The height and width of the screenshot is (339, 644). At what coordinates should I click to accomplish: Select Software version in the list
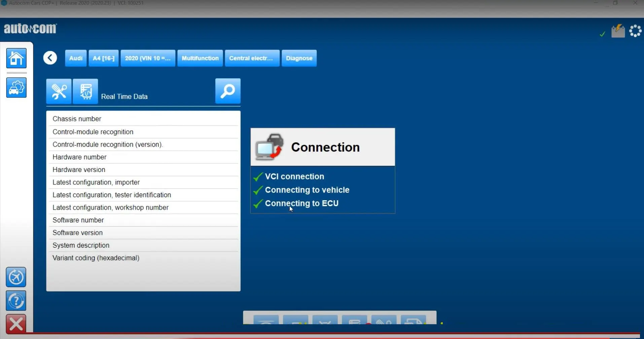tap(143, 232)
